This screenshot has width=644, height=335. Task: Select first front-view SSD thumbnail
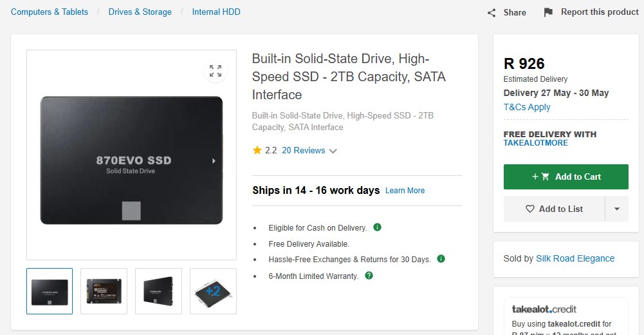coord(50,291)
